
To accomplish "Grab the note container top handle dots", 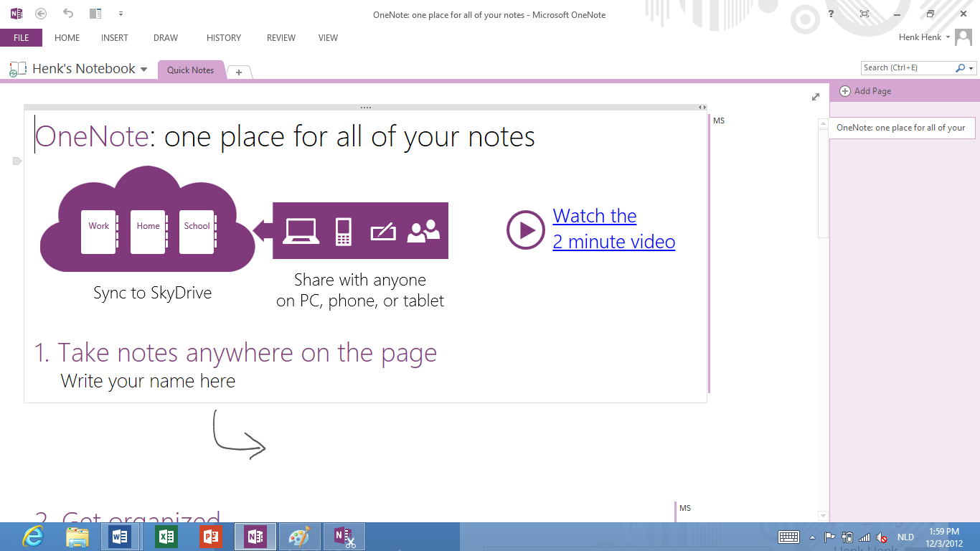I will click(x=366, y=108).
